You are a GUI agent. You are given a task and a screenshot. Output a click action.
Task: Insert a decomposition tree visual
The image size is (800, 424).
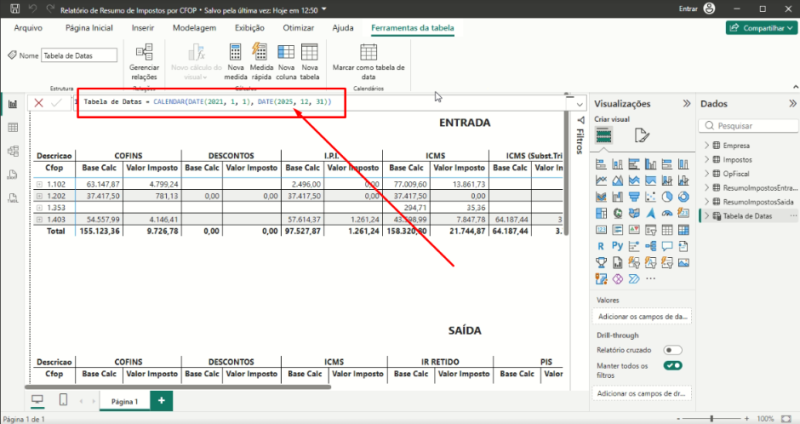pyautogui.click(x=651, y=246)
